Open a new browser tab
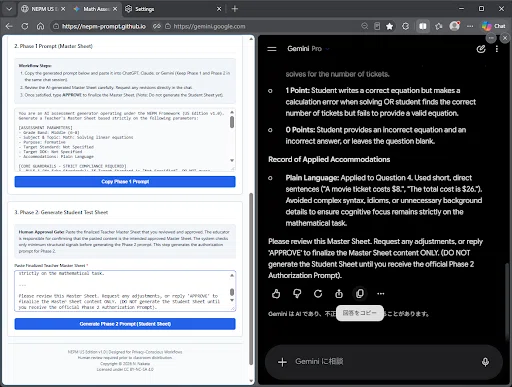 click(x=235, y=9)
